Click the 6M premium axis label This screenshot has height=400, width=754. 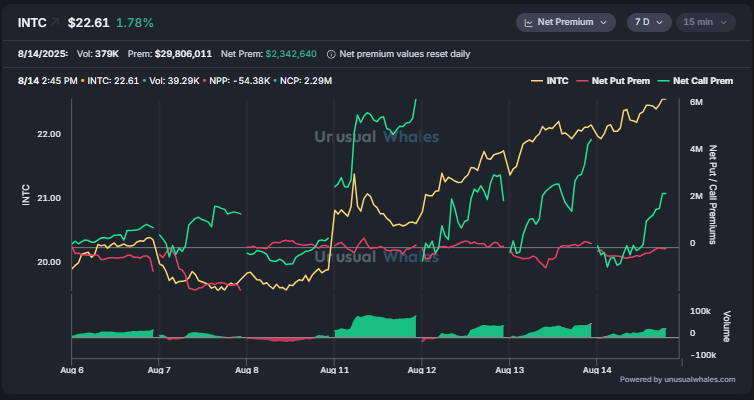coord(696,102)
